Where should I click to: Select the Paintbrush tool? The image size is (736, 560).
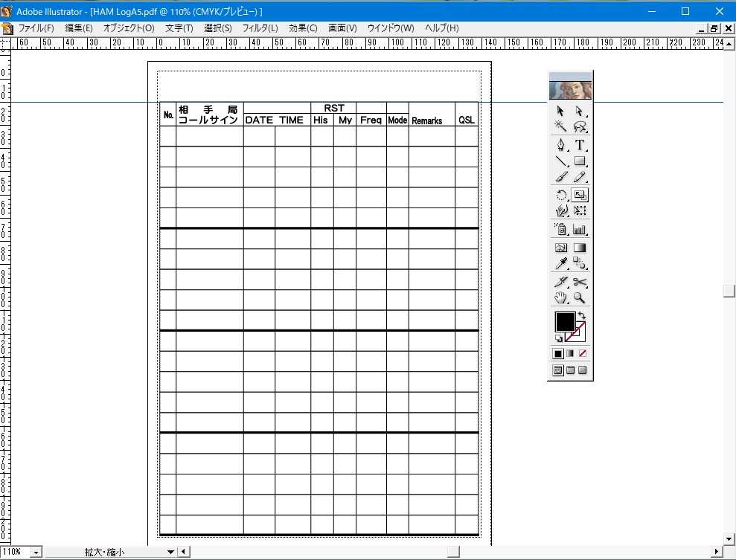(560, 177)
